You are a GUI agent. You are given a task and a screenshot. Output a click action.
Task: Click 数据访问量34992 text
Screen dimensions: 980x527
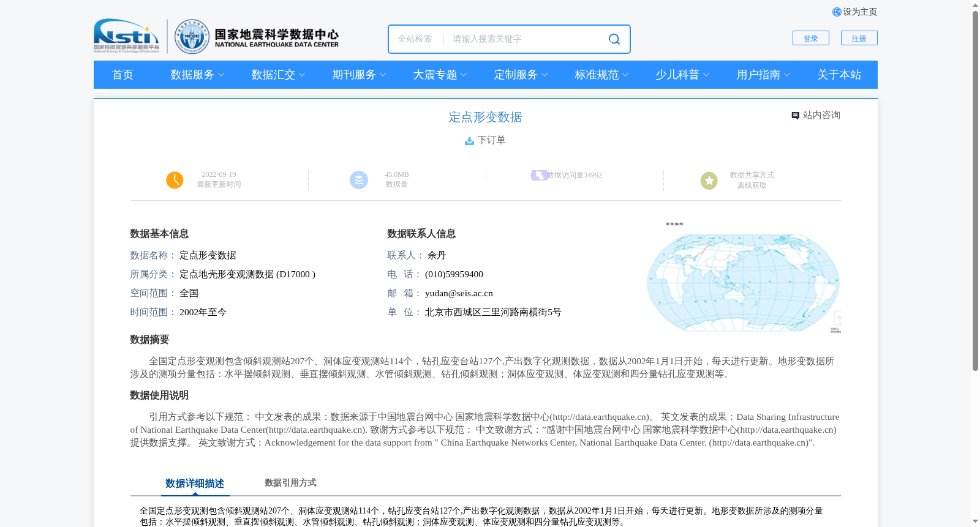(575, 176)
